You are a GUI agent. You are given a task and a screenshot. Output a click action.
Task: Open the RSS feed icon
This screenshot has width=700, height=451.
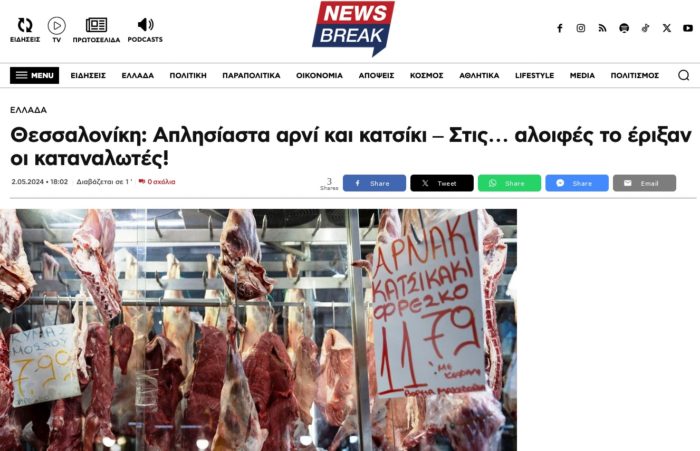pyautogui.click(x=602, y=28)
